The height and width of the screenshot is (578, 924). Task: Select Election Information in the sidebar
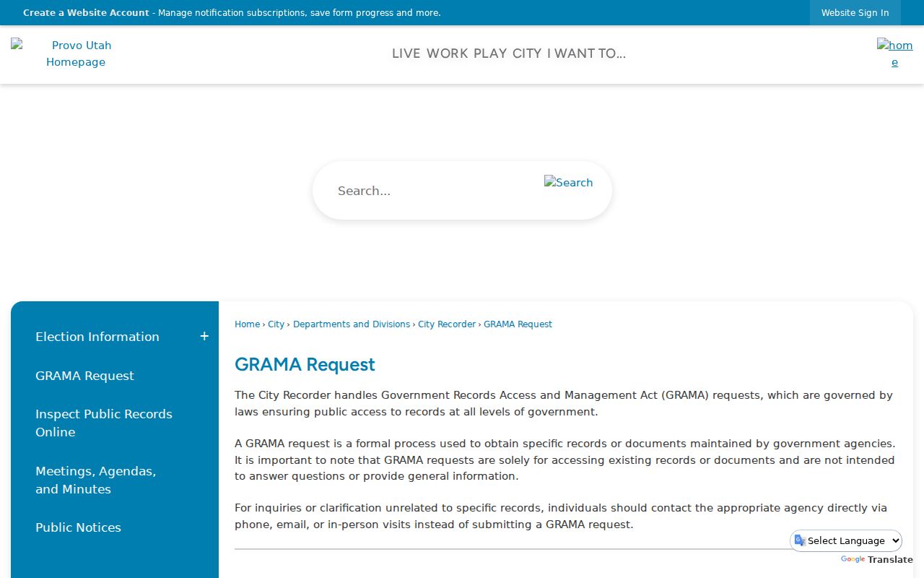pos(97,337)
